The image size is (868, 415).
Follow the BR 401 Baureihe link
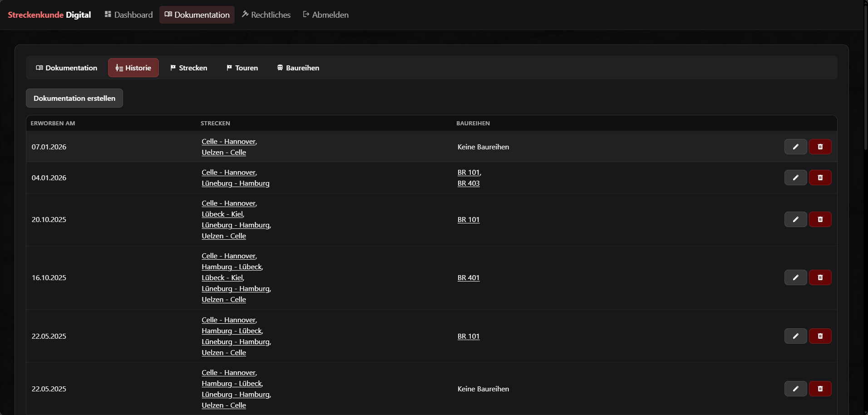[x=469, y=278]
